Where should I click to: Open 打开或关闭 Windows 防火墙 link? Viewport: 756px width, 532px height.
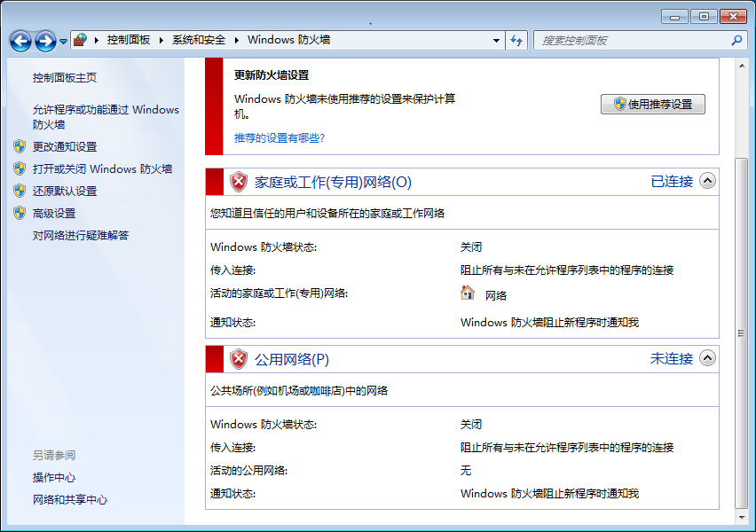click(102, 168)
